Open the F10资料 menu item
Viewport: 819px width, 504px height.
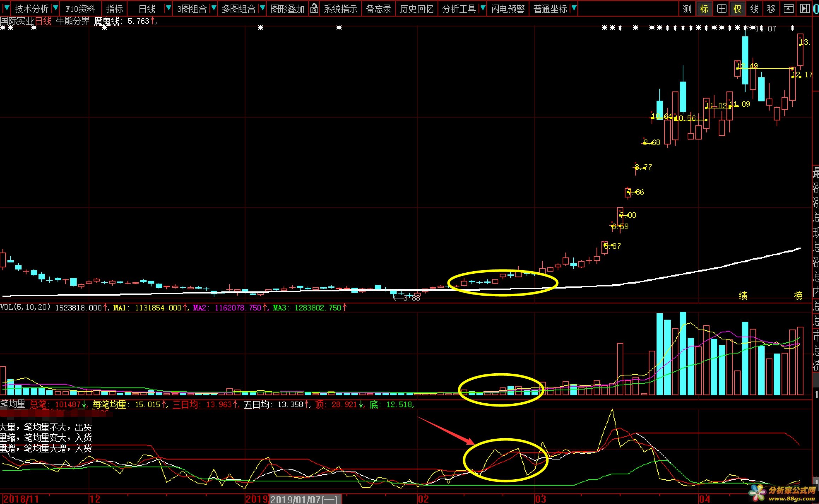pyautogui.click(x=81, y=9)
